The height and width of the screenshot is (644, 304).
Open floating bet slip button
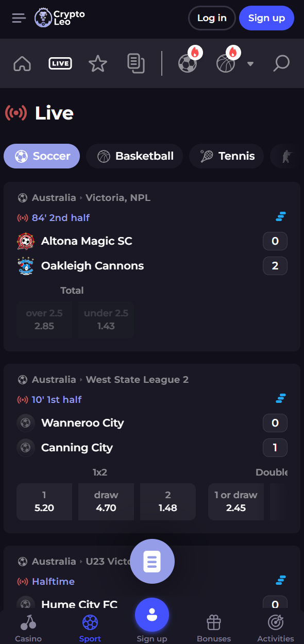[x=152, y=562]
